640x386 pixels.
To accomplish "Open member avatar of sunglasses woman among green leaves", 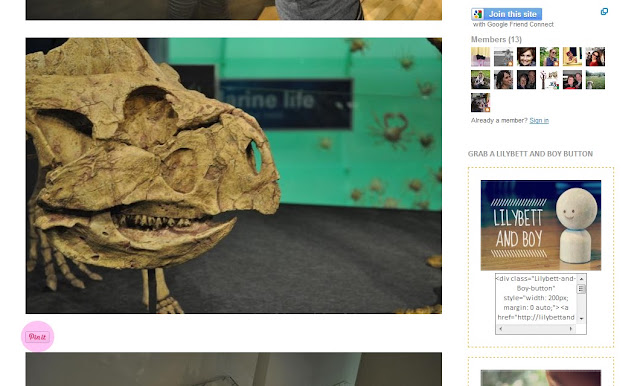I will tap(549, 57).
